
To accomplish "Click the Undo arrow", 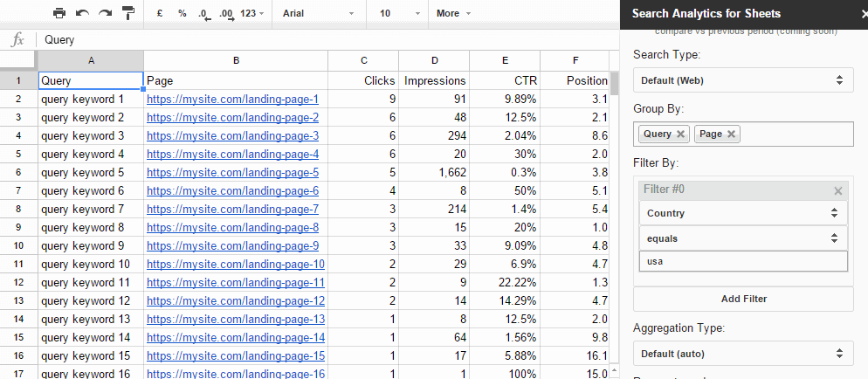I will [82, 14].
